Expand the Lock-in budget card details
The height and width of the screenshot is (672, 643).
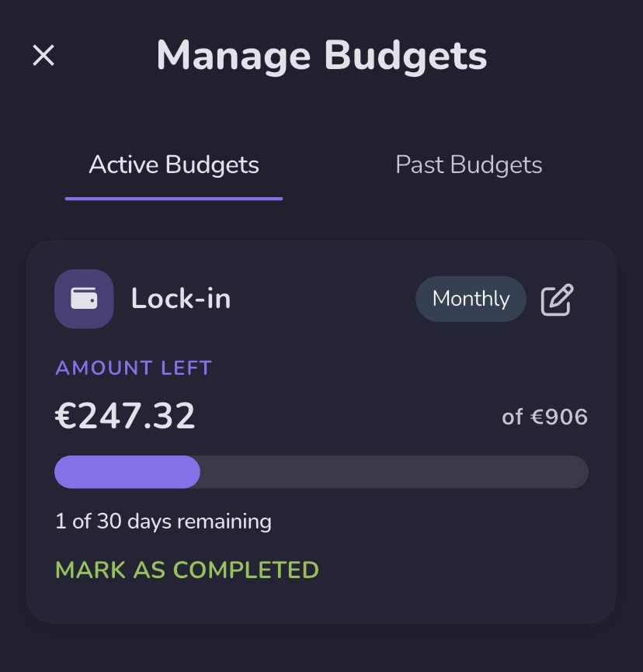pyautogui.click(x=321, y=431)
